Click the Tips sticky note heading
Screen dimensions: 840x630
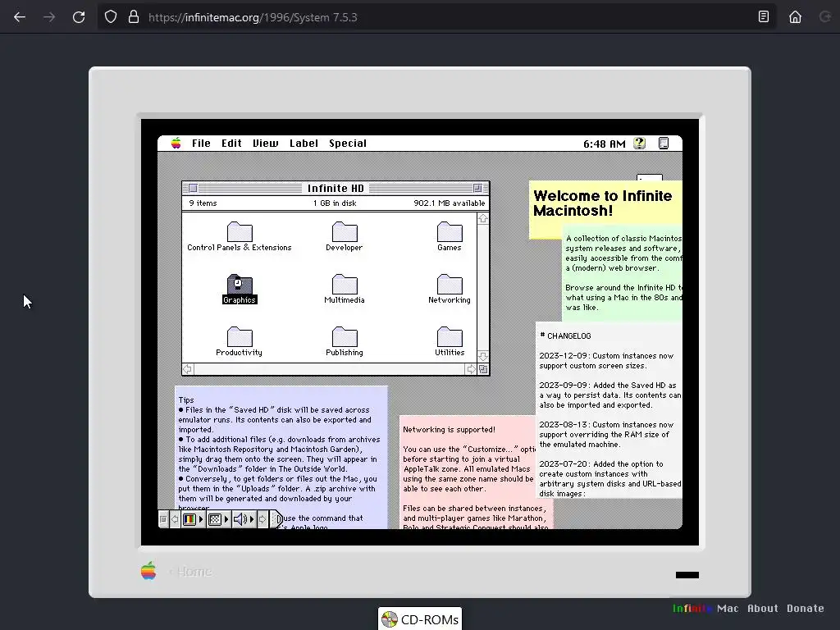(x=186, y=399)
